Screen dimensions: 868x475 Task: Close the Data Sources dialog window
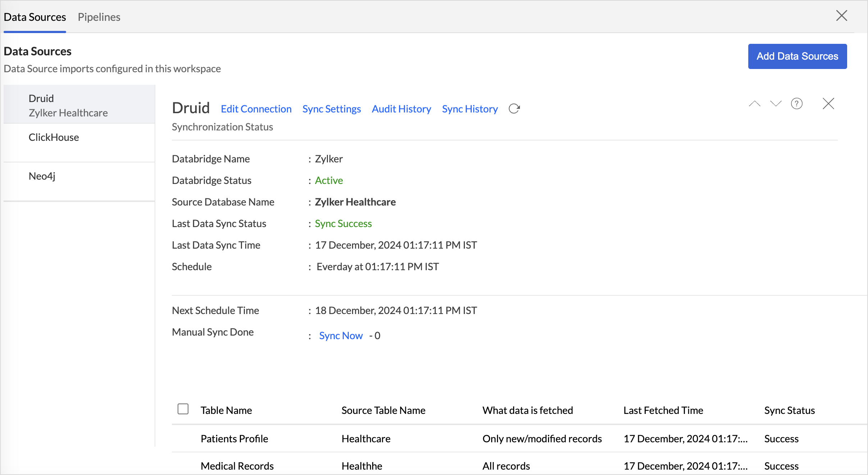(x=841, y=16)
